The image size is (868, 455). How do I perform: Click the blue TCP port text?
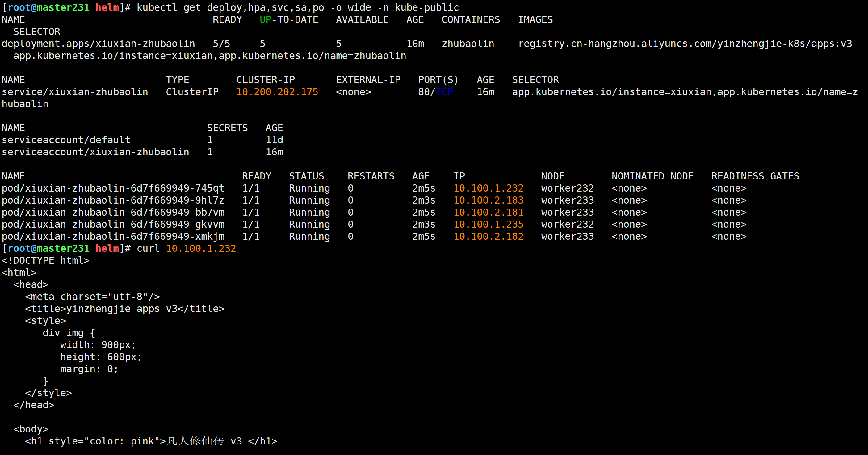pyautogui.click(x=444, y=92)
